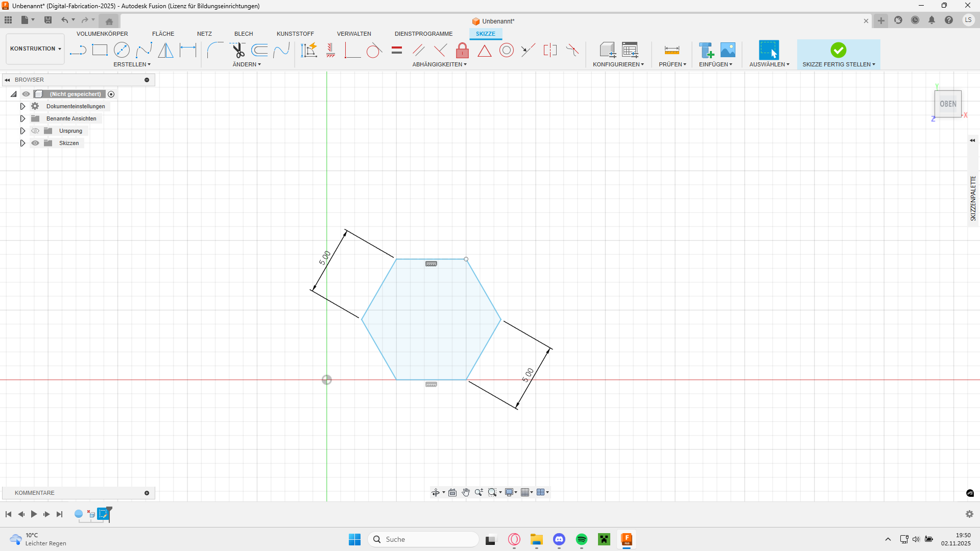Select the Line sketch tool

pos(78,50)
